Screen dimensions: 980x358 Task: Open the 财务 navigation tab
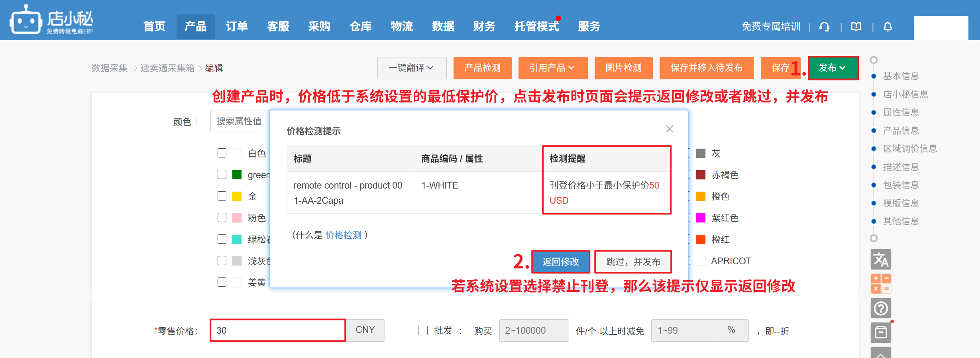(x=484, y=27)
